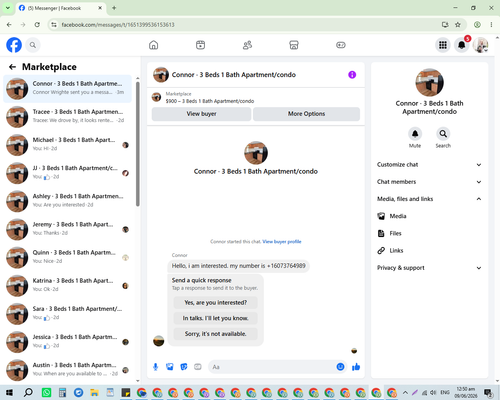This screenshot has height=400, width=500.
Task: Send quick reply 'Yes, are you interested?'
Action: coord(216,303)
